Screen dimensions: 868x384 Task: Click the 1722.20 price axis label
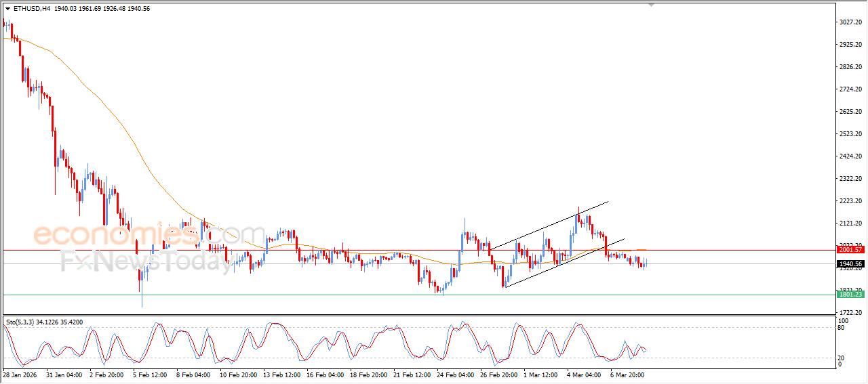click(x=850, y=312)
